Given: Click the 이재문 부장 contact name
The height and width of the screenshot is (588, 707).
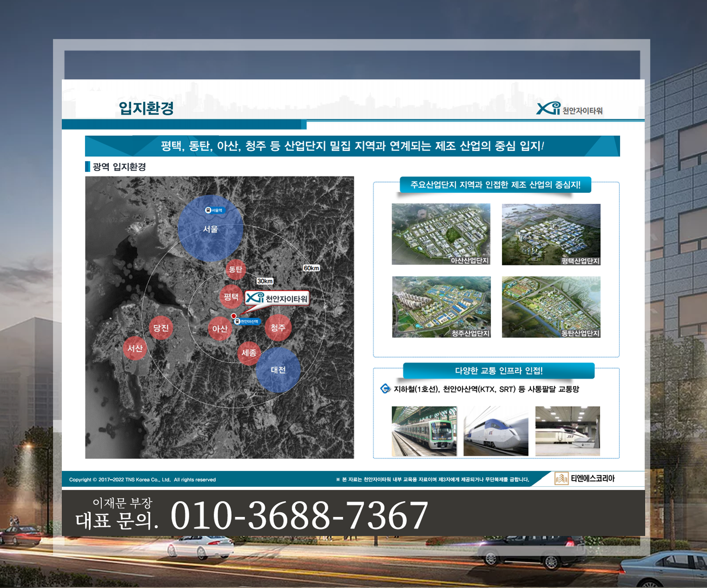Looking at the screenshot, I should click(122, 503).
